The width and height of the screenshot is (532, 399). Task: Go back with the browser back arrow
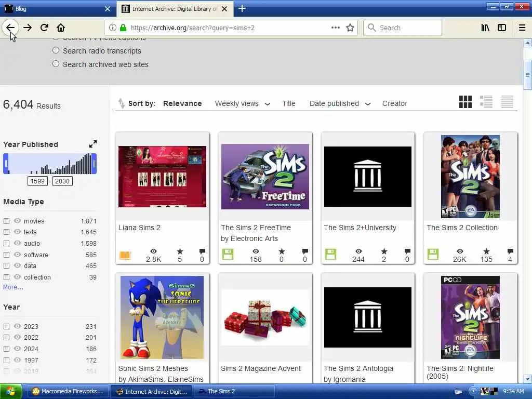point(10,28)
